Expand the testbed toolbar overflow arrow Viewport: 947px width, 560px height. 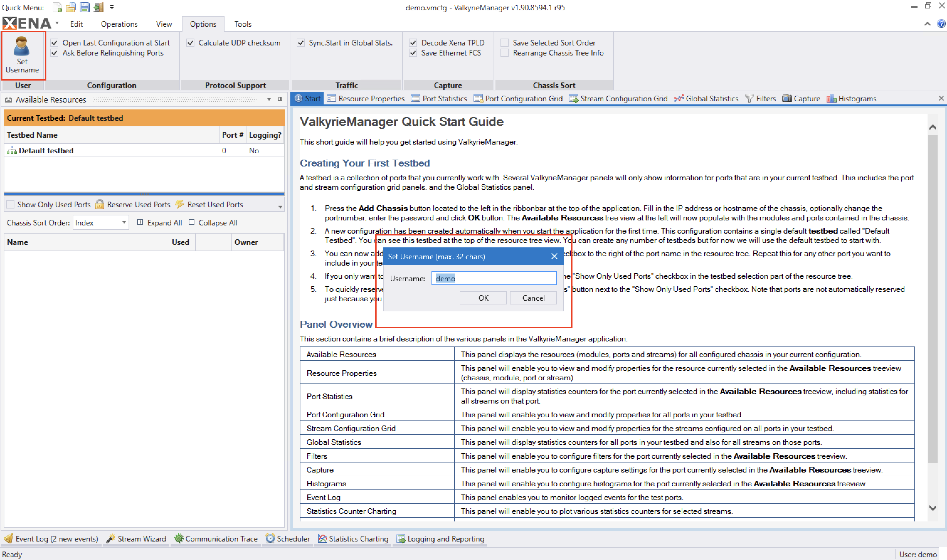click(x=280, y=206)
